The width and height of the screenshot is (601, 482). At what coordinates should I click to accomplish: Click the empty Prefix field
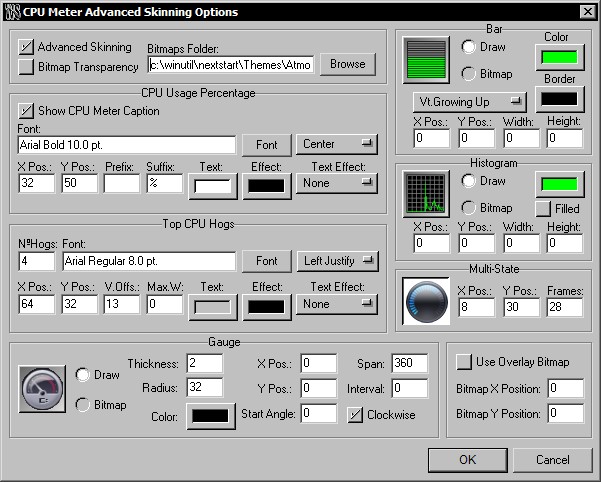(122, 183)
